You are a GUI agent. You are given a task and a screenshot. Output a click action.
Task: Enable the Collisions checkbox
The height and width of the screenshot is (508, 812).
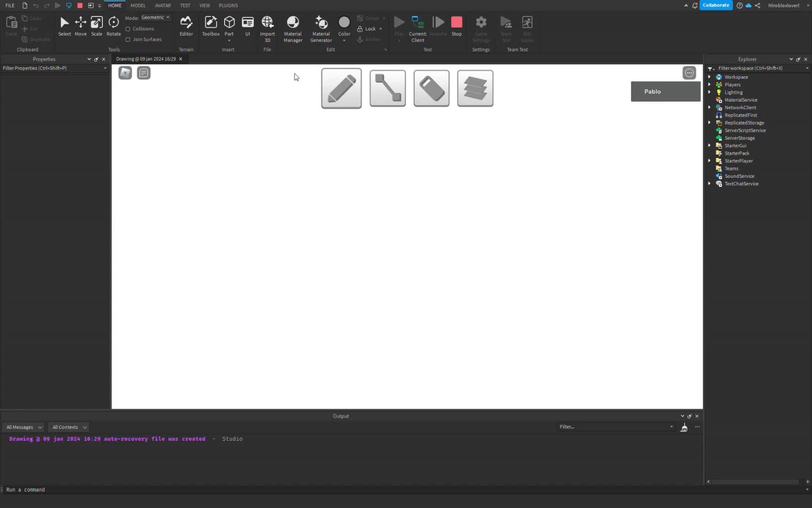[x=129, y=28]
